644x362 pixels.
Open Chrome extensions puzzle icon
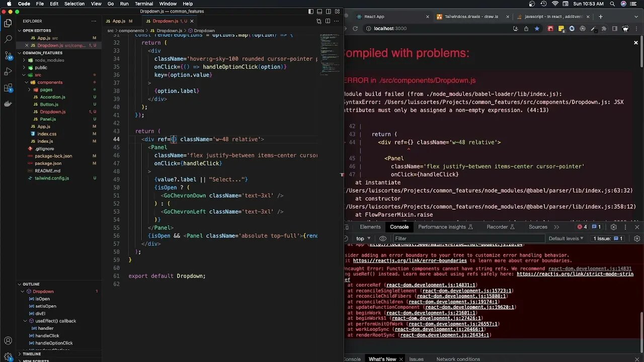604,29
